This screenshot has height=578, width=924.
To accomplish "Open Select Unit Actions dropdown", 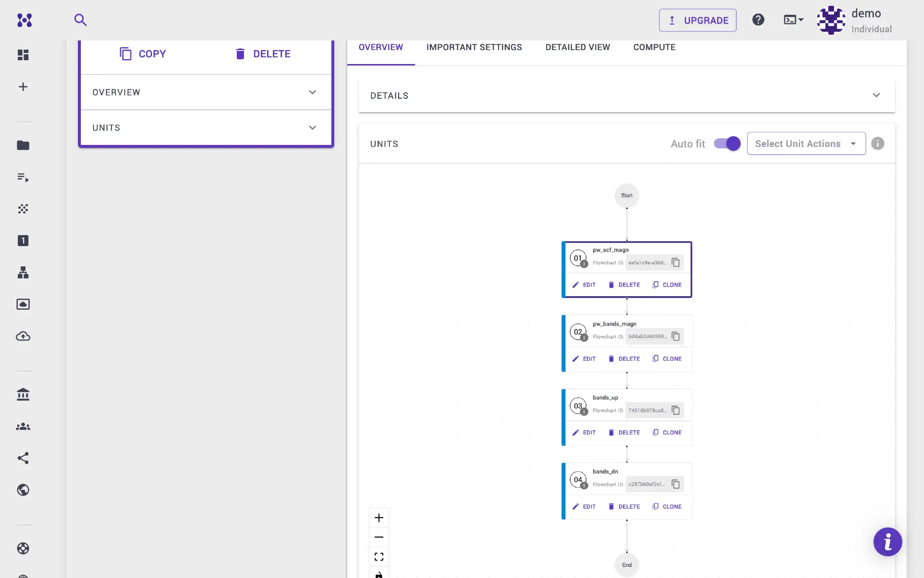I will (x=806, y=144).
